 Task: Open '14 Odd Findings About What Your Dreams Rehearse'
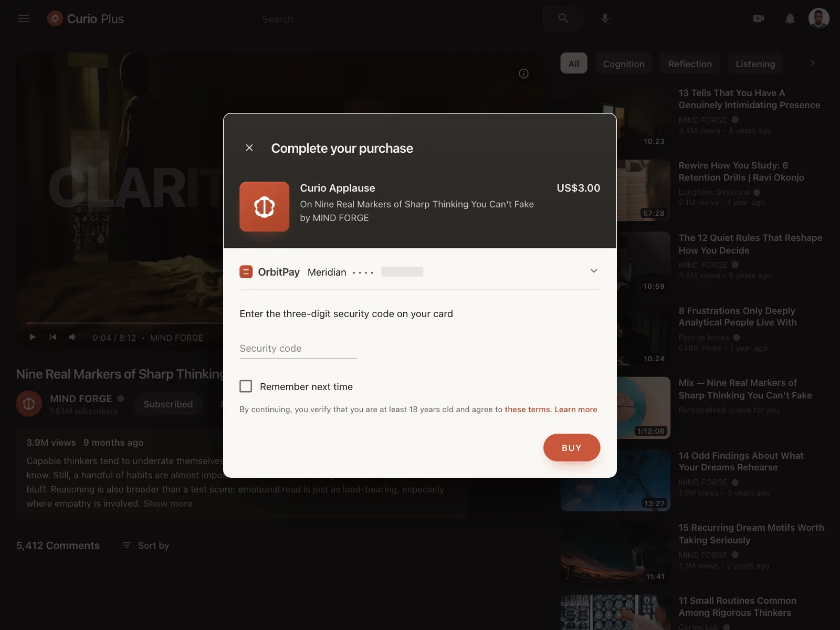[741, 461]
